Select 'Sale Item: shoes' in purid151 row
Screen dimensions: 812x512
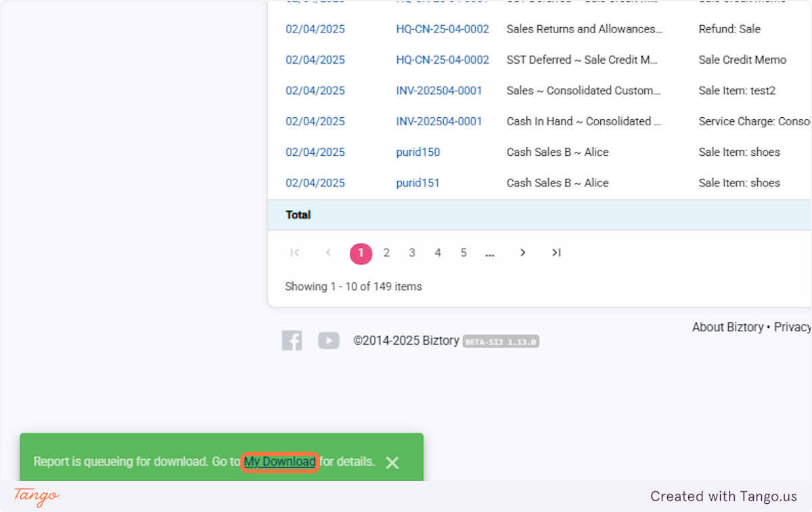tap(740, 183)
